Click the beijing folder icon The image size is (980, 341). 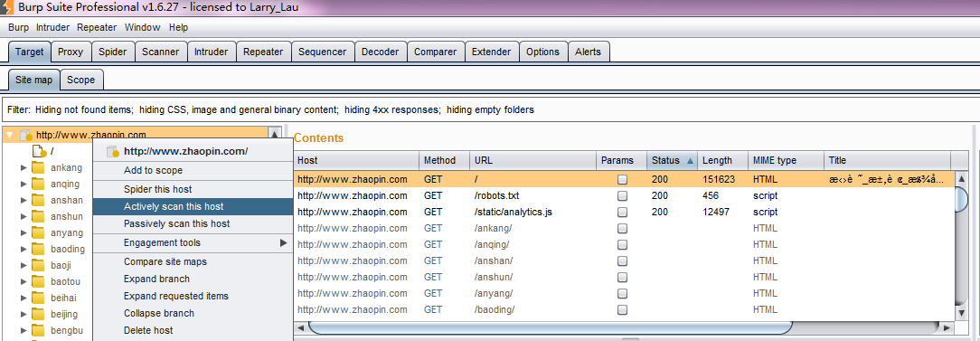39,314
